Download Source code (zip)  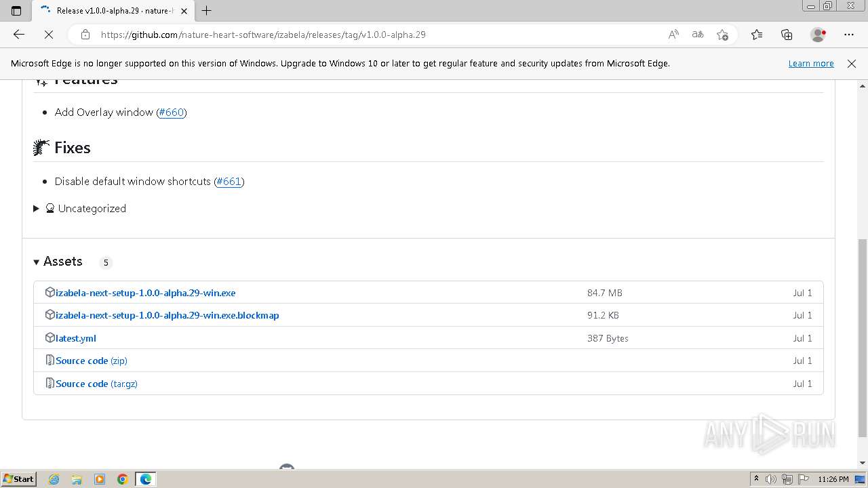tap(92, 361)
